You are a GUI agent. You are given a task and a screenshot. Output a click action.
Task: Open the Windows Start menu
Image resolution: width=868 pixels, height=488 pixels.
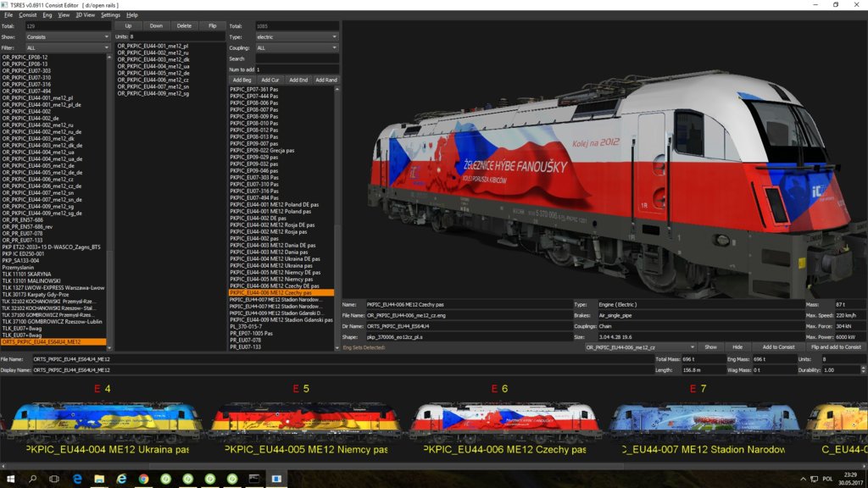10,479
